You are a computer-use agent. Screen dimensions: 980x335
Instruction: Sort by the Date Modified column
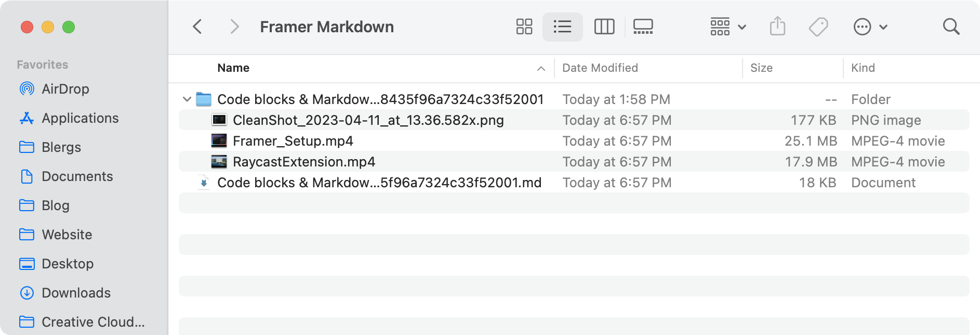pyautogui.click(x=600, y=68)
